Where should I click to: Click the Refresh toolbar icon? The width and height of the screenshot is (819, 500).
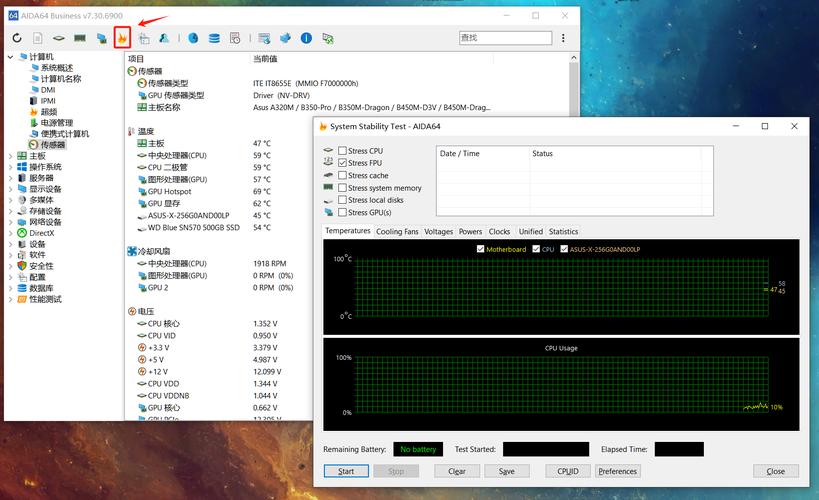17,38
